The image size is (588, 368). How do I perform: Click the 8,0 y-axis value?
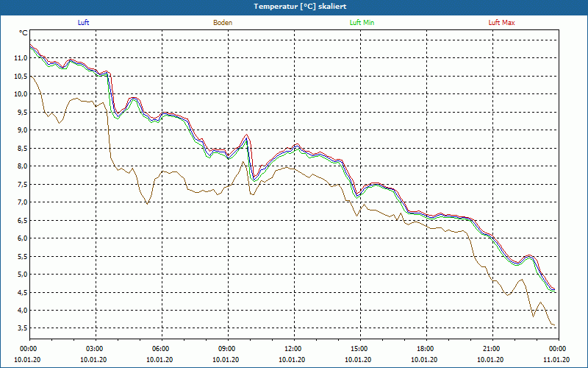pyautogui.click(x=22, y=166)
